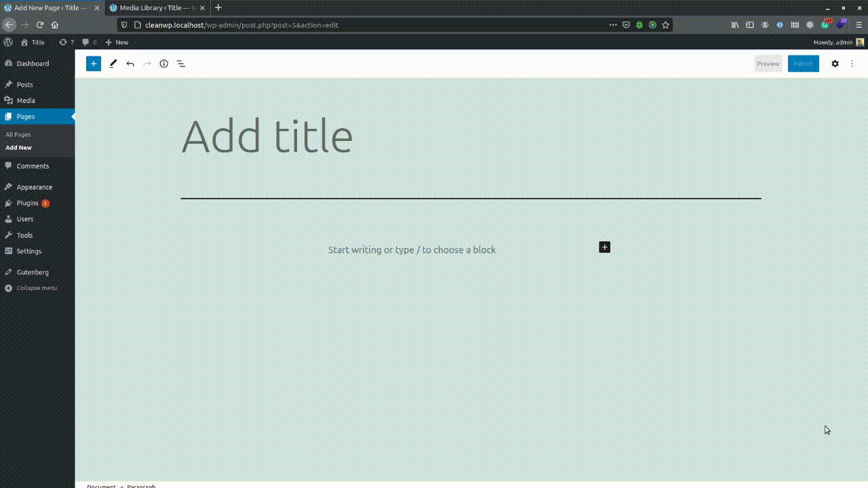This screenshot has width=868, height=488.
Task: Show content structure info icon
Action: pos(164,64)
